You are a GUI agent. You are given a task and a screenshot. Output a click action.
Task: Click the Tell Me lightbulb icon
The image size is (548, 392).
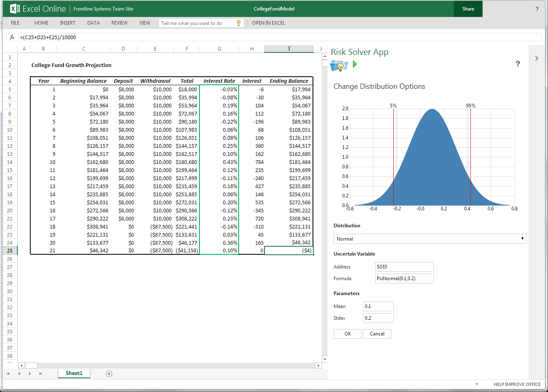(x=239, y=23)
